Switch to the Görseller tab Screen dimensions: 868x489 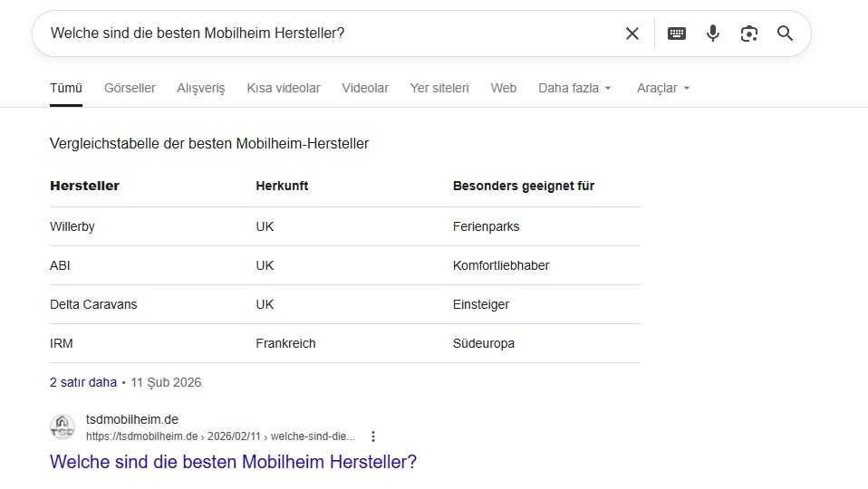click(x=130, y=88)
